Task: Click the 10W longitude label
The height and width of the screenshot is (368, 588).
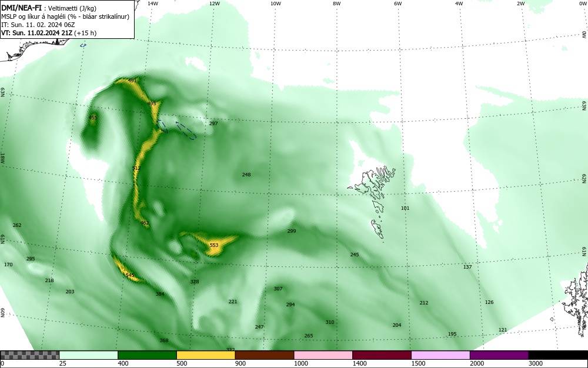Action: [x=276, y=4]
